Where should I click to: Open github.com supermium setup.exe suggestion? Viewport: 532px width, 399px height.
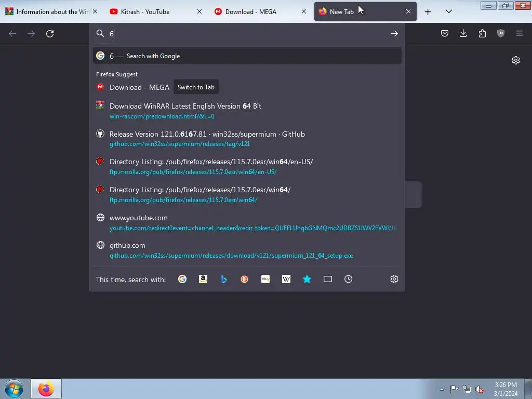pos(247,250)
